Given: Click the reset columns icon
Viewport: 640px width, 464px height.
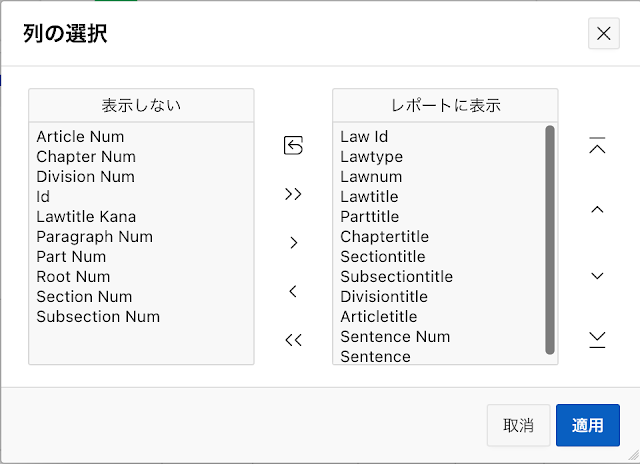Looking at the screenshot, I should pos(293,146).
